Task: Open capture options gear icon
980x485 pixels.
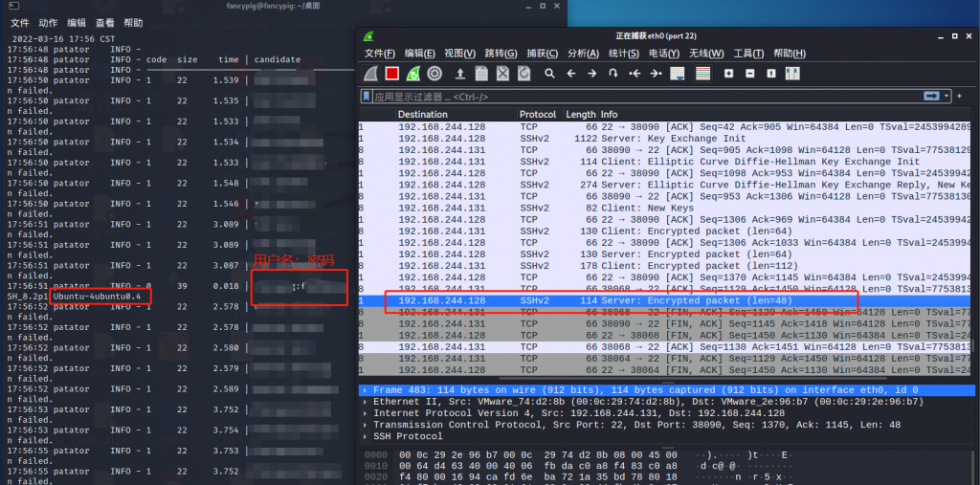Action: 434,74
